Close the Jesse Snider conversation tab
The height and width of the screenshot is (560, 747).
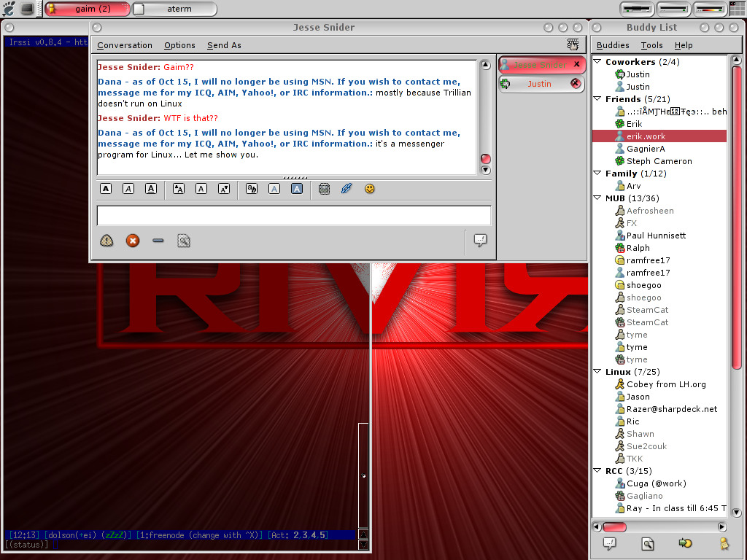point(577,64)
